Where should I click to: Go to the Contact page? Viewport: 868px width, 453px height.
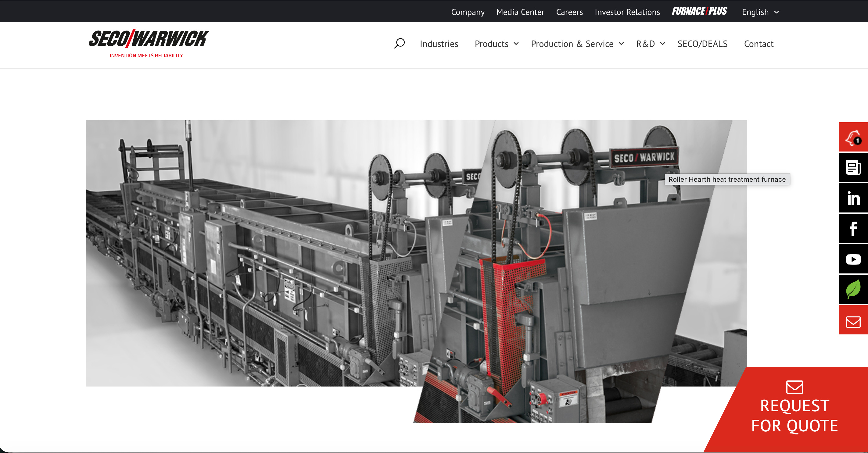pos(759,44)
